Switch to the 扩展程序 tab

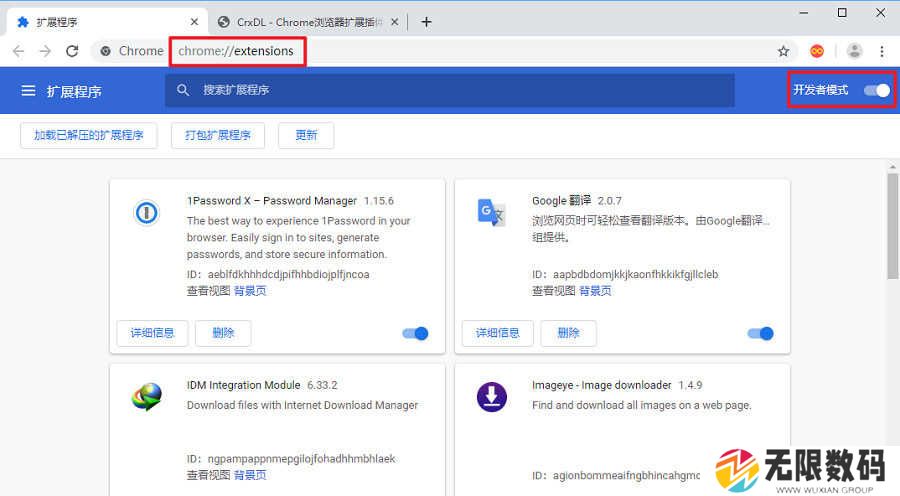(x=106, y=22)
